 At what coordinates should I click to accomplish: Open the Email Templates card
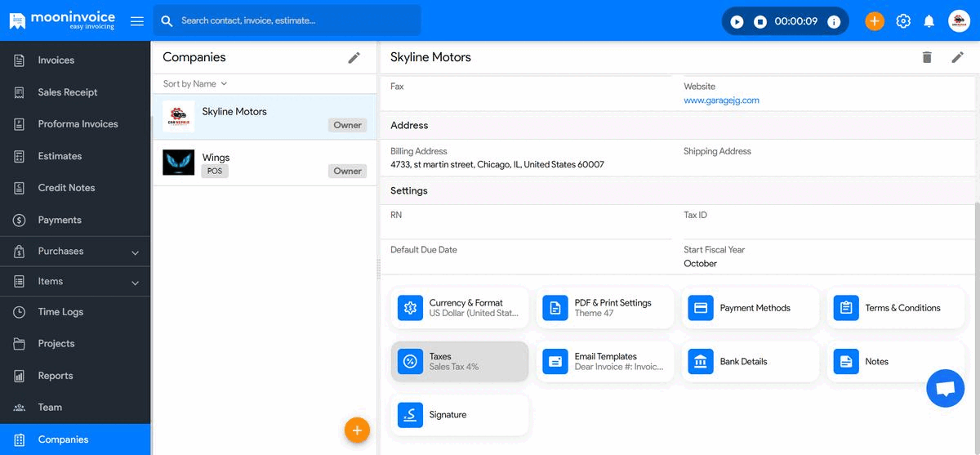[x=605, y=361]
